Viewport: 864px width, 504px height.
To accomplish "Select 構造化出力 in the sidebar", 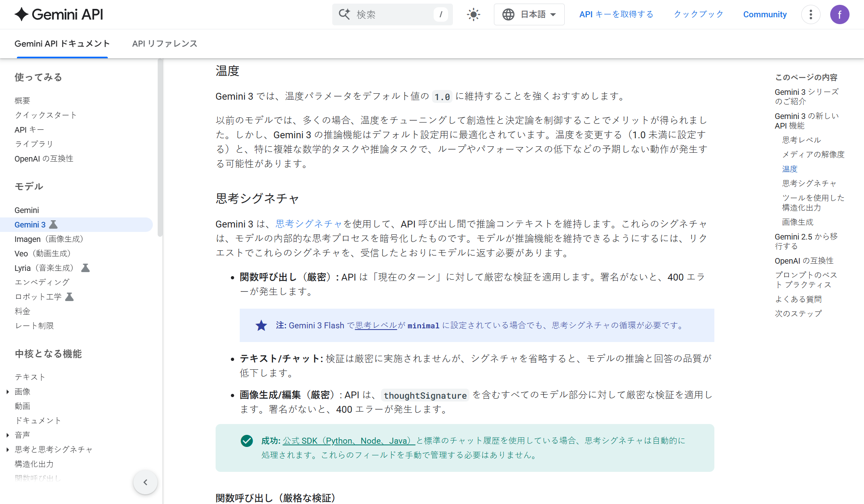I will [34, 464].
